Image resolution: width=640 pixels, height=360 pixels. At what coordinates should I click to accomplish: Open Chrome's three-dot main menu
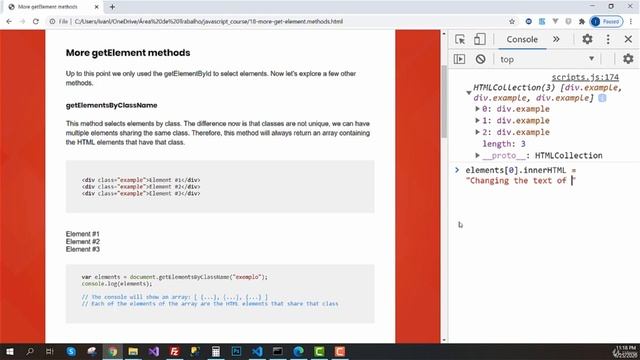point(631,21)
